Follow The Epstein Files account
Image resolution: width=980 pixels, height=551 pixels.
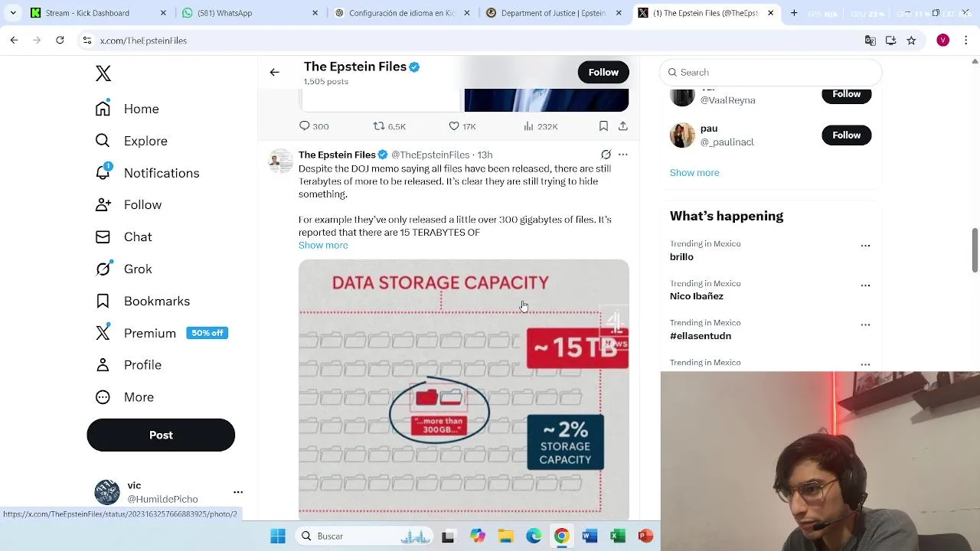pyautogui.click(x=603, y=72)
